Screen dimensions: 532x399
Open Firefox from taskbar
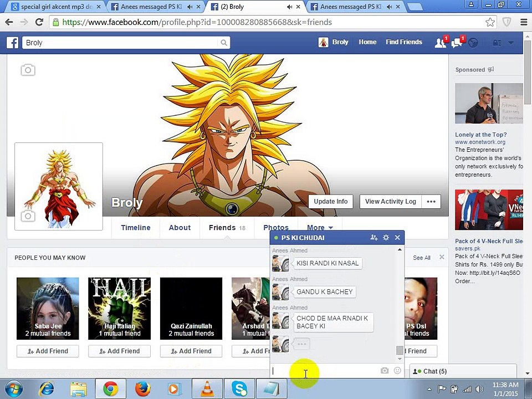pyautogui.click(x=142, y=389)
